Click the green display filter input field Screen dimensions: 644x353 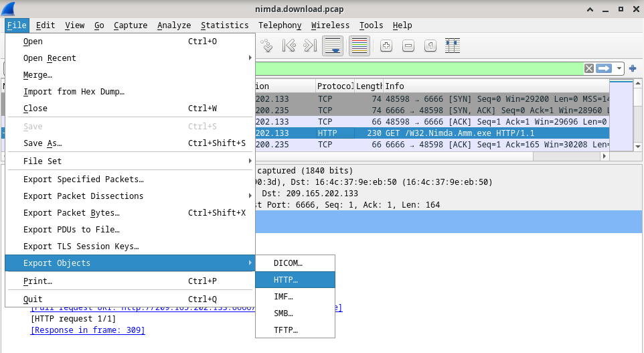pos(418,68)
